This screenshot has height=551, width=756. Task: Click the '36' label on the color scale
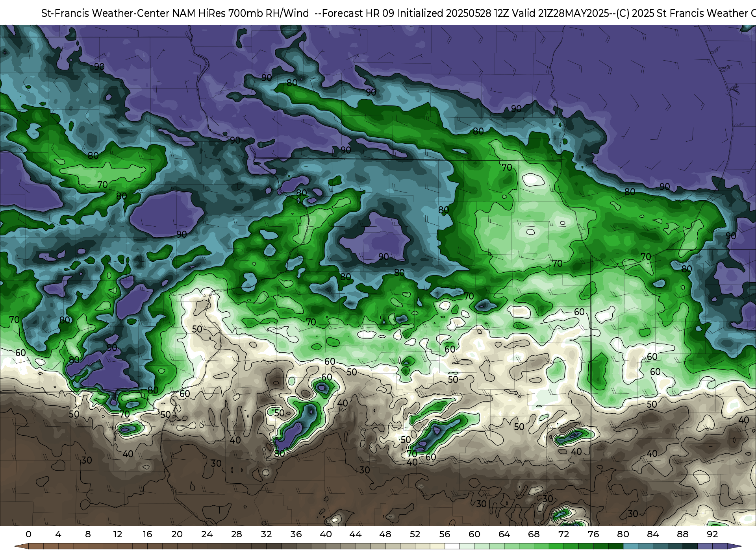click(296, 534)
